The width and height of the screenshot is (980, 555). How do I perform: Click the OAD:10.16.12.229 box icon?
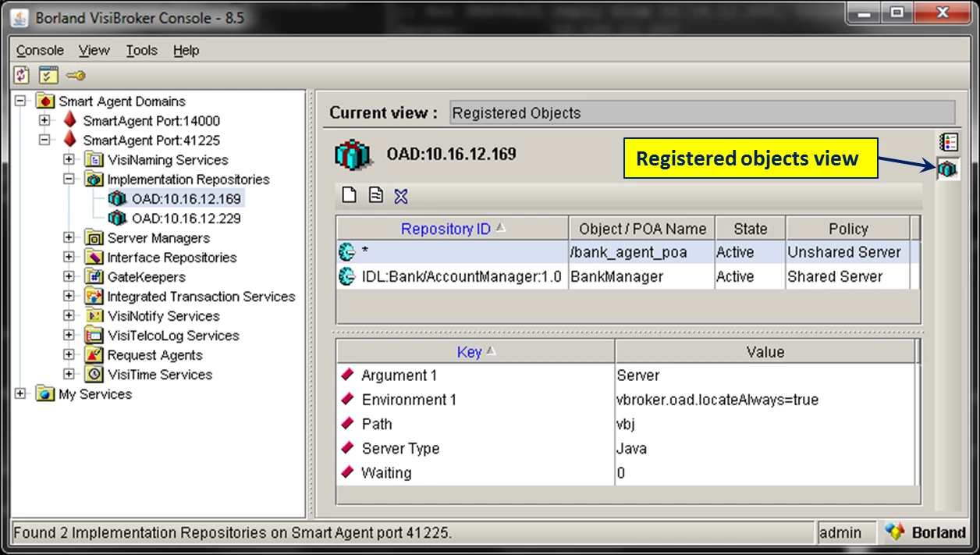[x=118, y=218]
